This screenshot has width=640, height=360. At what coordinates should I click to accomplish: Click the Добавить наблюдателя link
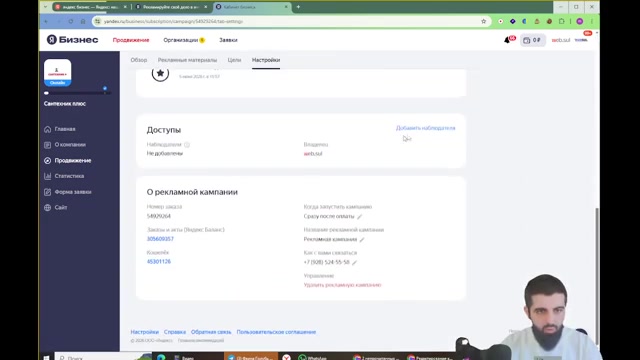pyautogui.click(x=425, y=128)
